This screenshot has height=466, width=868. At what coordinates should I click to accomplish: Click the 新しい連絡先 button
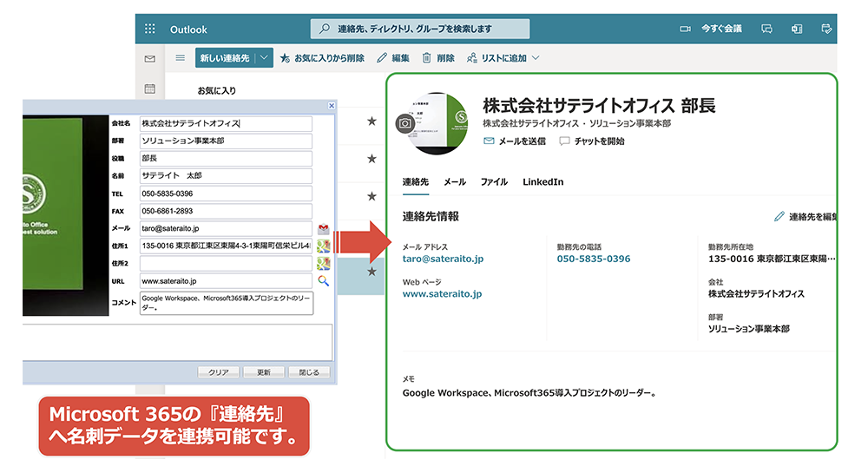coord(226,58)
